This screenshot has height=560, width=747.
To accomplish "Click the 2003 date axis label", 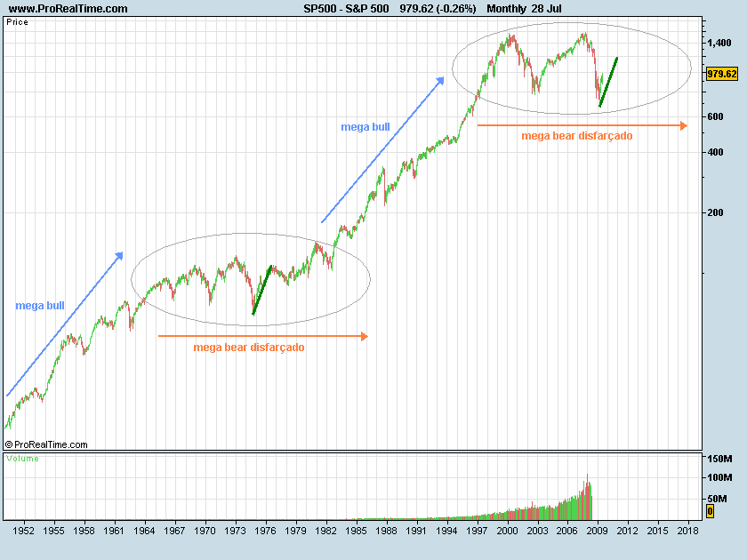I will pos(537,531).
